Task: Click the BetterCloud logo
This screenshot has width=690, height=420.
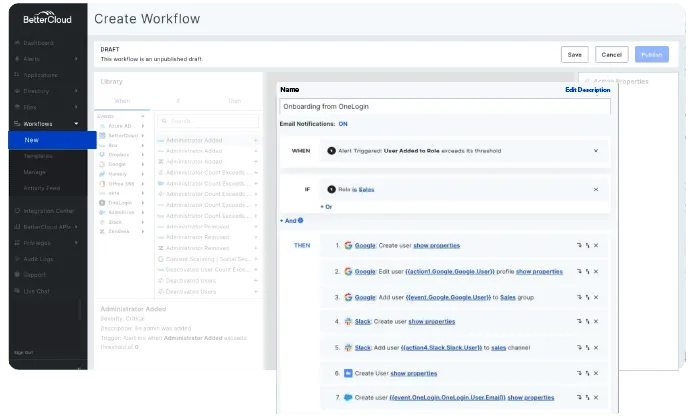Action: [48, 18]
